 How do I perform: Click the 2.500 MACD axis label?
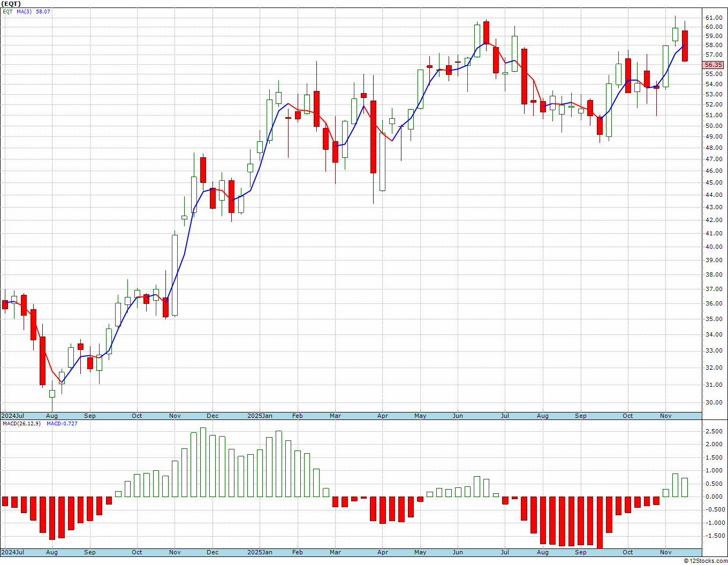[715, 431]
